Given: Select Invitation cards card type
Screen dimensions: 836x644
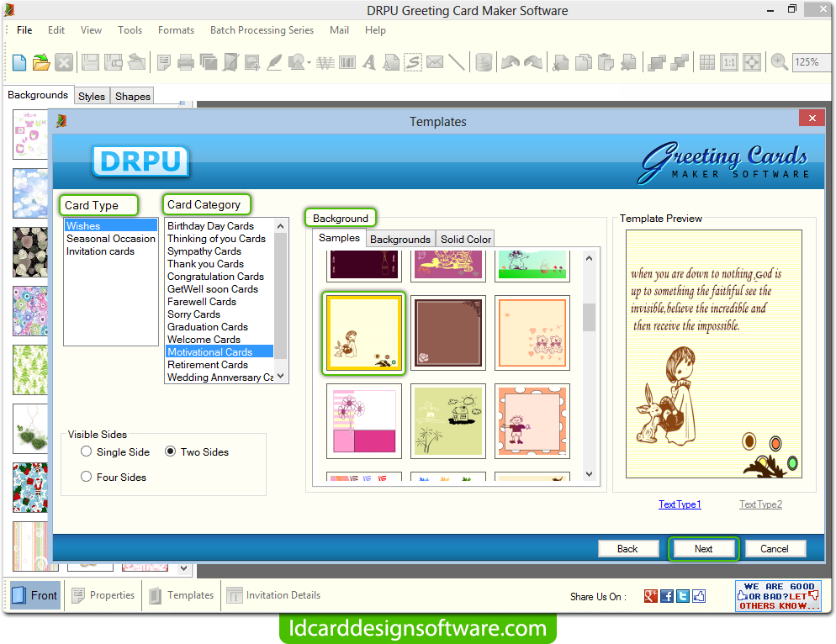Looking at the screenshot, I should click(x=100, y=251).
